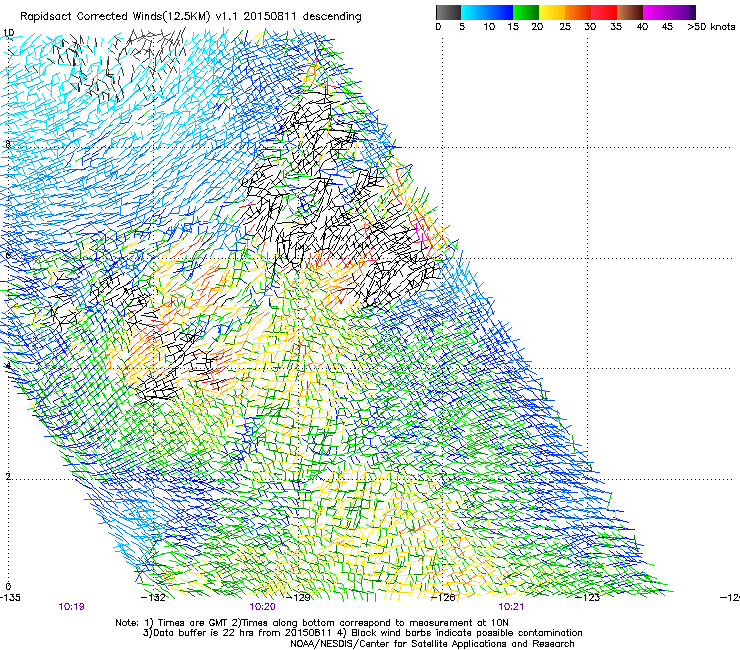Click the '20150811 descending' part of the title

[x=302, y=17]
